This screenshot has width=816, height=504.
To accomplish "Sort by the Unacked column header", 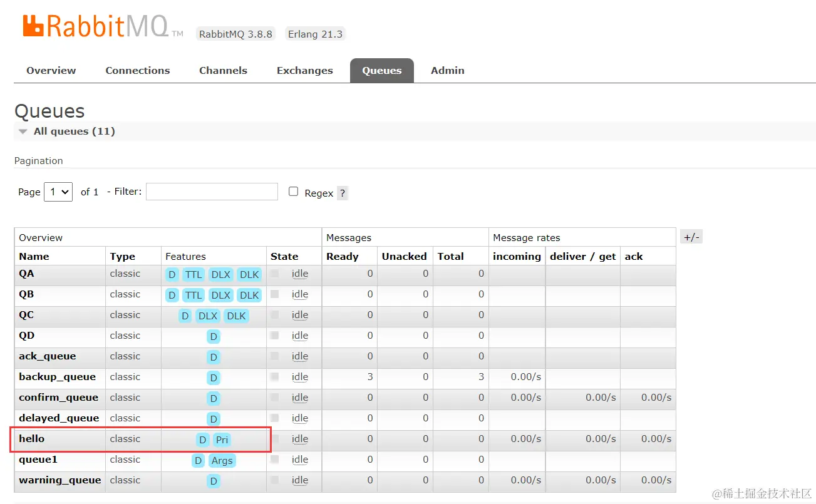I will coord(405,256).
